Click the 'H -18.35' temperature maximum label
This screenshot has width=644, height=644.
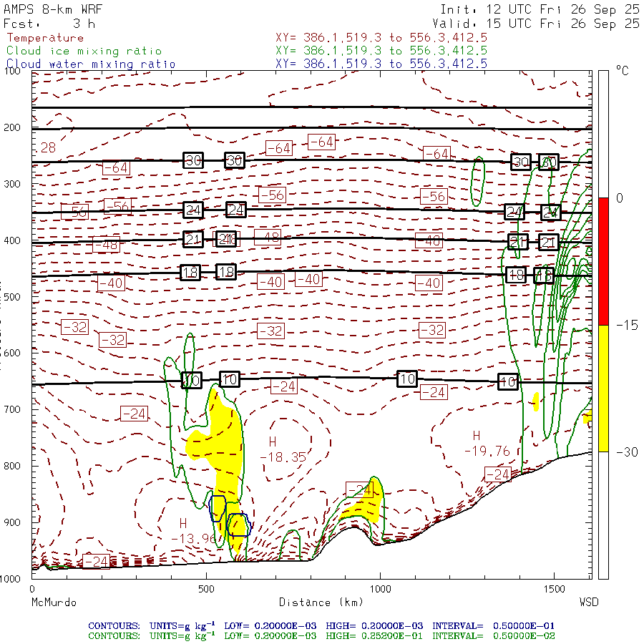click(283, 450)
